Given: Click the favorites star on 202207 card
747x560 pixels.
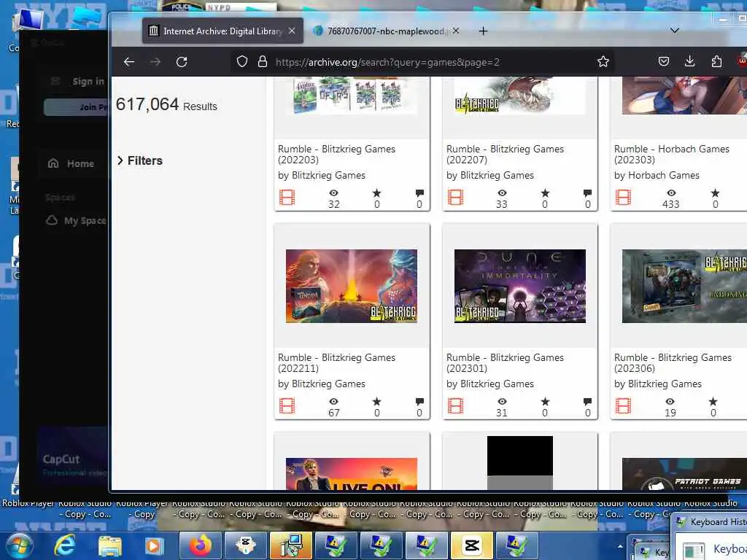Looking at the screenshot, I should pos(545,192).
